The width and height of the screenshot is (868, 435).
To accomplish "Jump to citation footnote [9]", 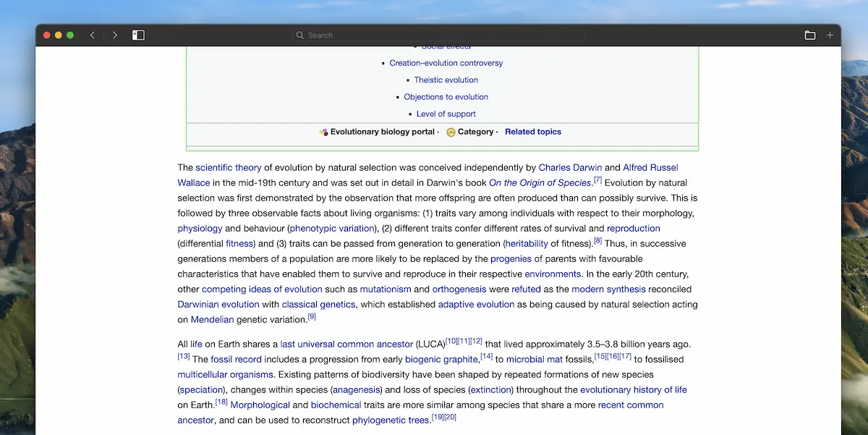I will [x=312, y=316].
